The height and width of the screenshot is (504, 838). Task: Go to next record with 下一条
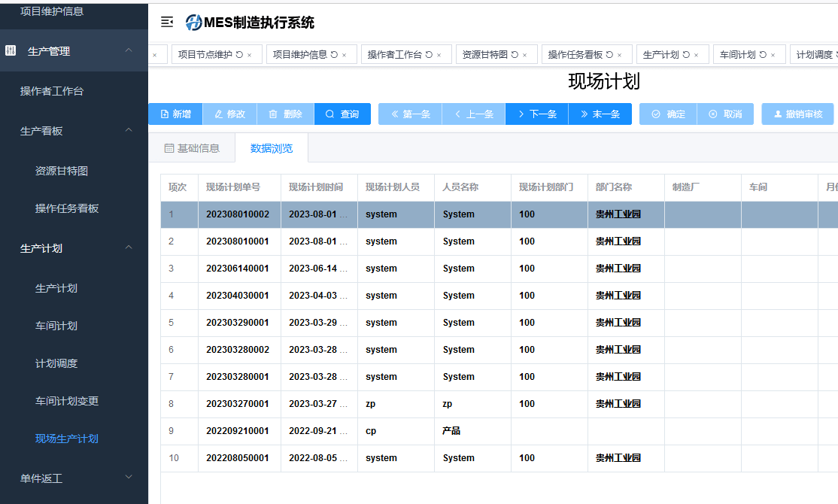(536, 114)
